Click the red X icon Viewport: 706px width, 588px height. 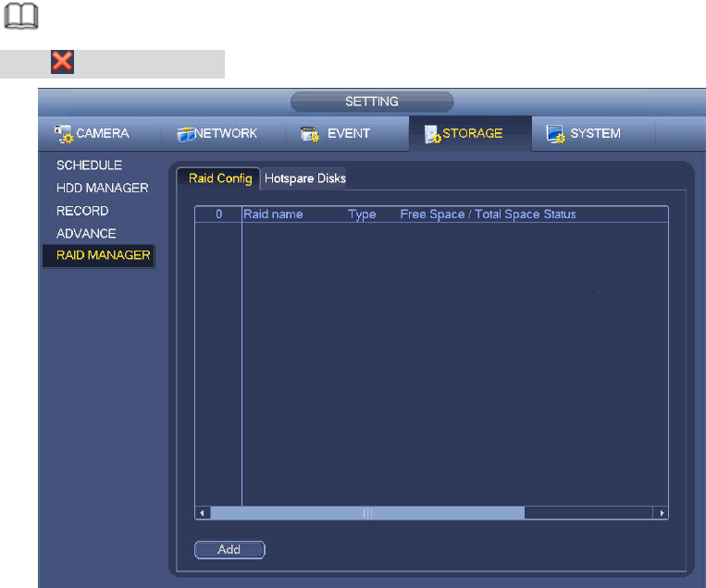(x=62, y=62)
